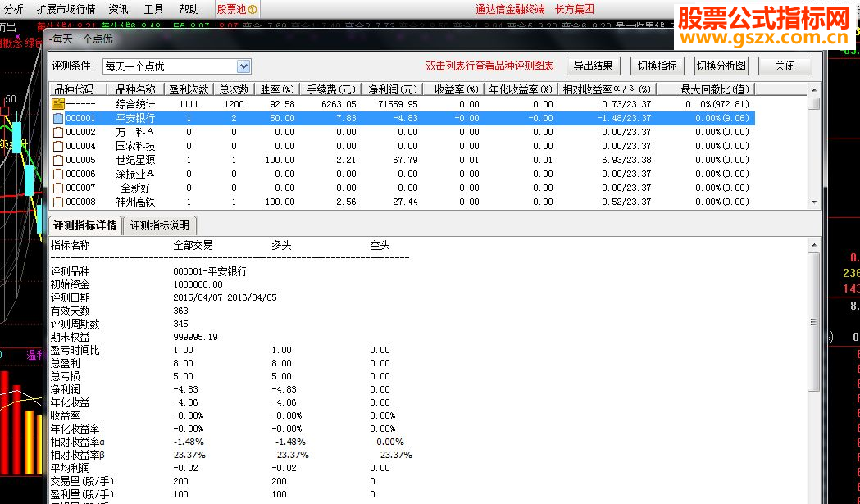Open the 扩展市场行情 menu
The height and width of the screenshot is (504, 860).
point(66,9)
